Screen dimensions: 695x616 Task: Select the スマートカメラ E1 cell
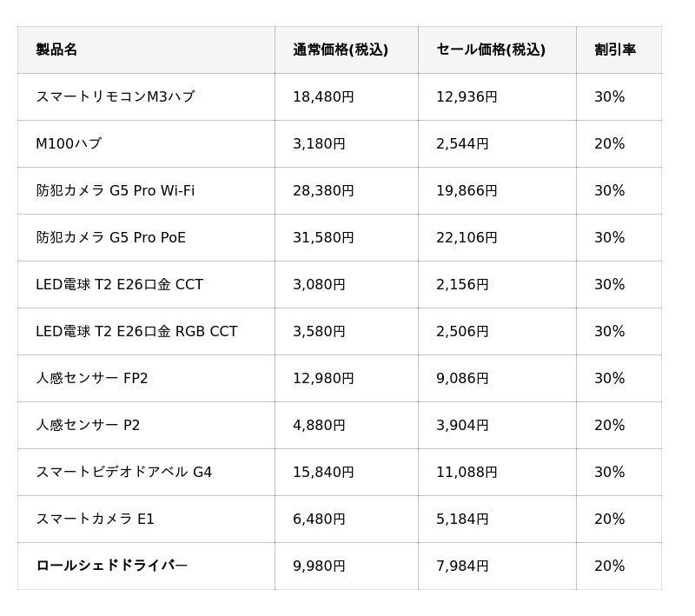(96, 519)
